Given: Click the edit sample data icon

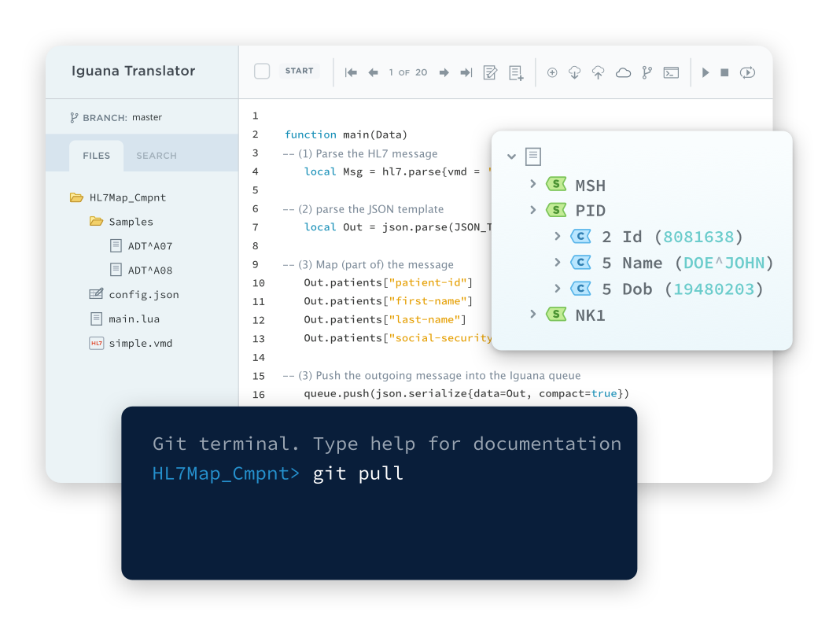Looking at the screenshot, I should [x=490, y=72].
